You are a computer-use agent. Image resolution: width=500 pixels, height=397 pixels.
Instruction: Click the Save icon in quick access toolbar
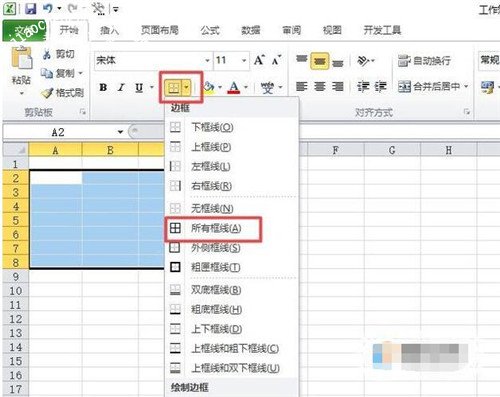click(30, 8)
